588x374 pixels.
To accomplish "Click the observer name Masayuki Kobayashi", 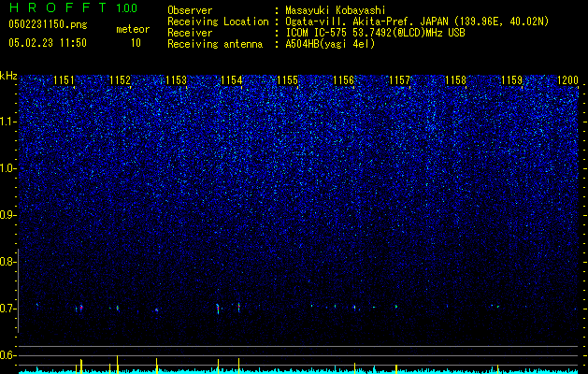I will pos(336,10).
